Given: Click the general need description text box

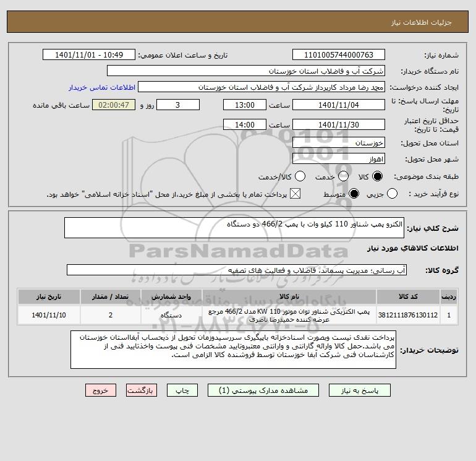Looking at the screenshot, I should coord(234,228).
